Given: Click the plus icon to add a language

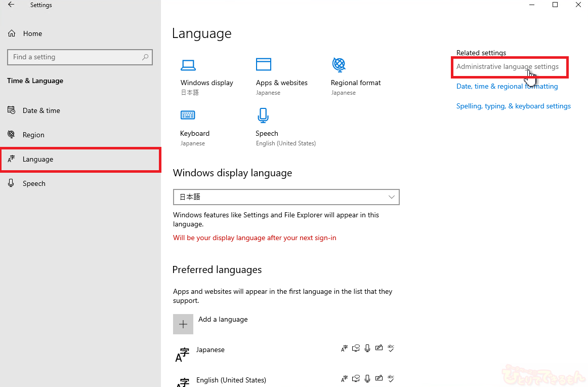Looking at the screenshot, I should pos(183,324).
